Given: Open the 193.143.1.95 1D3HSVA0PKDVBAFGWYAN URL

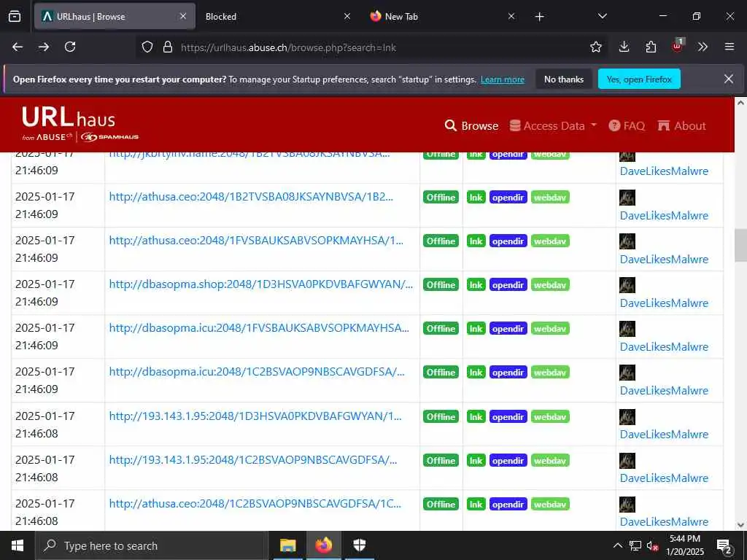Looking at the screenshot, I should (255, 416).
